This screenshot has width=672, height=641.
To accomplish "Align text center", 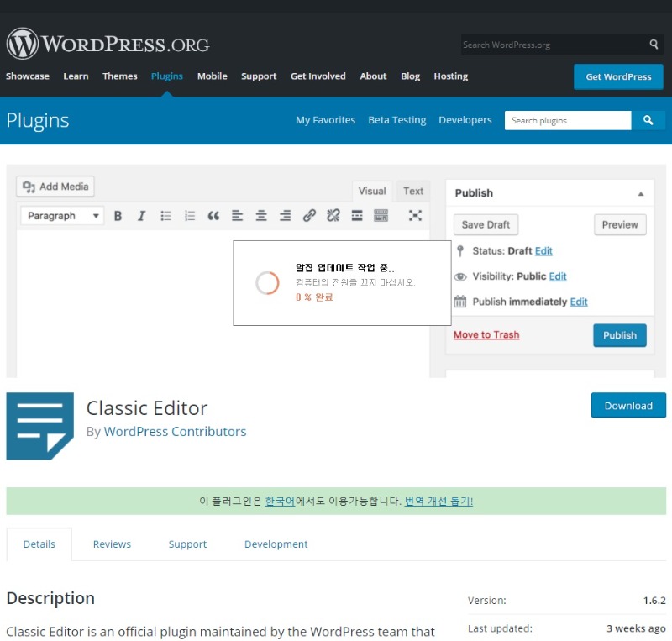I will [261, 216].
